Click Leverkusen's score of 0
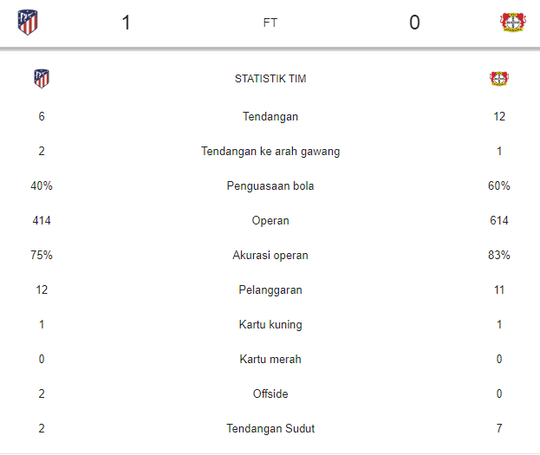 [x=414, y=23]
